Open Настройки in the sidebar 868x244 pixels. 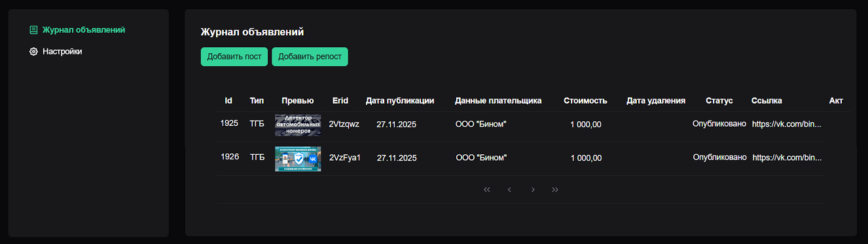tap(56, 51)
